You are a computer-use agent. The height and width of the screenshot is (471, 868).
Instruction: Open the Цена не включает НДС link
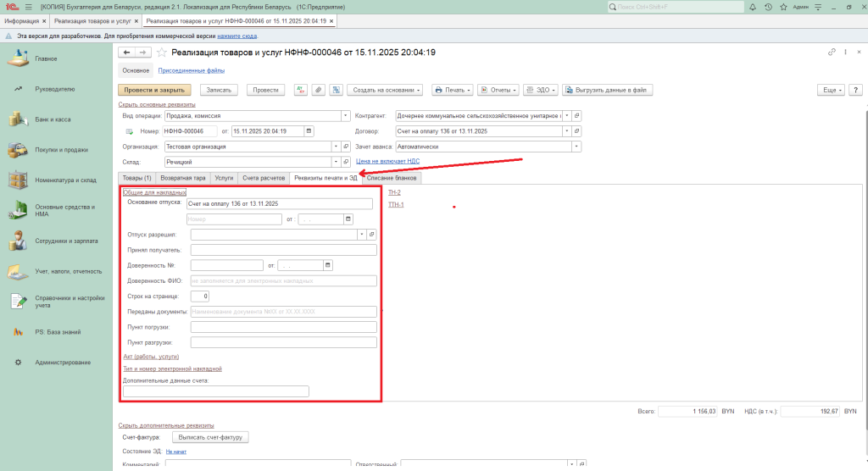click(387, 161)
